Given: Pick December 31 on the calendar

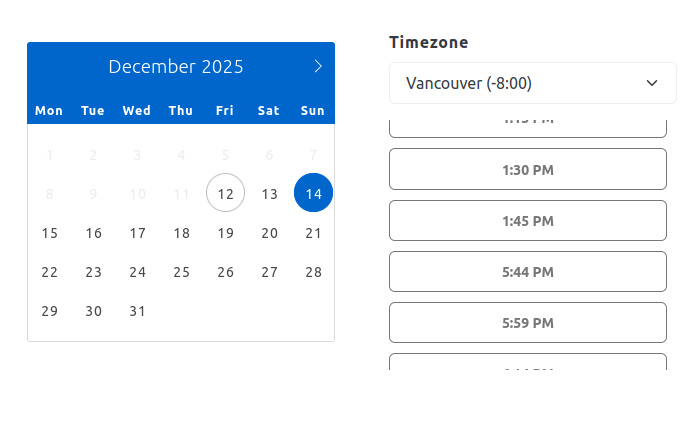Looking at the screenshot, I should (x=138, y=311).
